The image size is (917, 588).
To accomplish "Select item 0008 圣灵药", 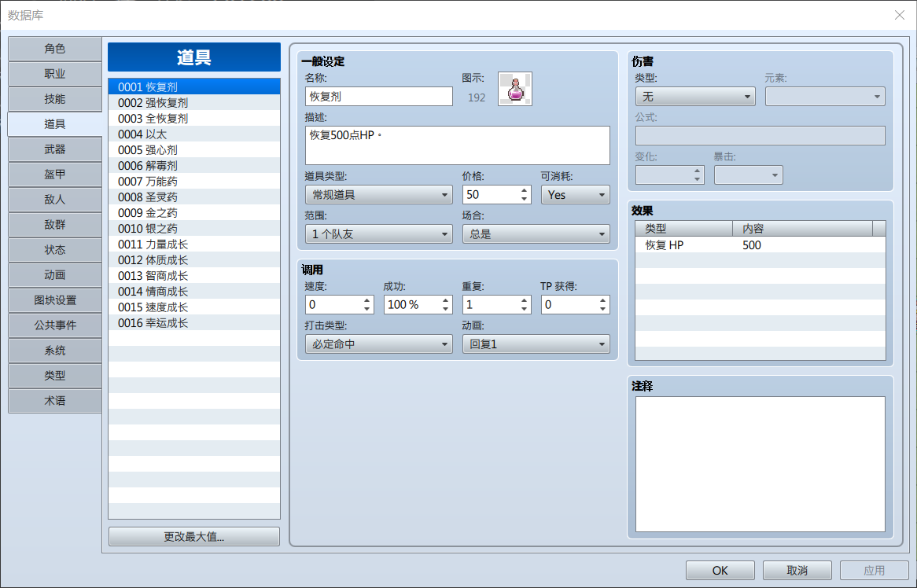I will 194,197.
